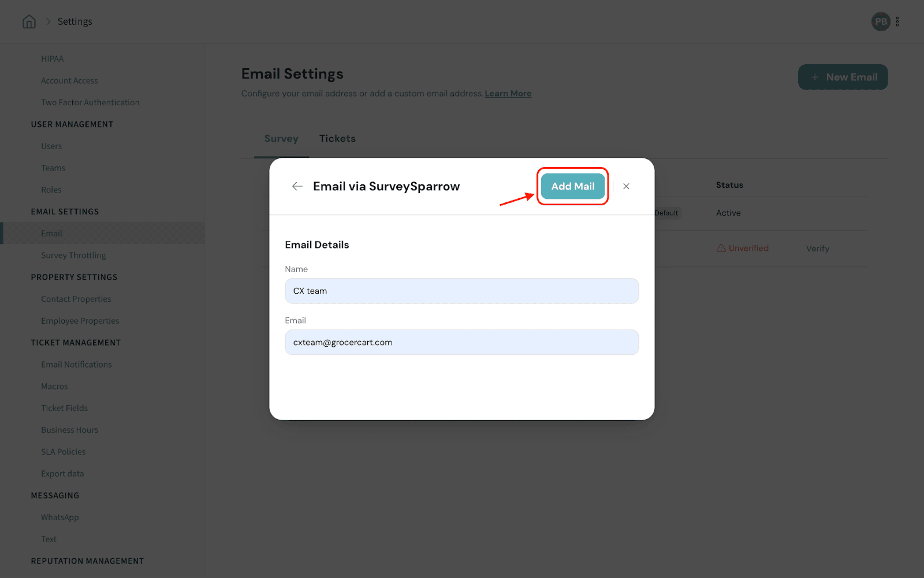Select WhatsApp under Messaging
The height and width of the screenshot is (578, 924).
pos(59,517)
